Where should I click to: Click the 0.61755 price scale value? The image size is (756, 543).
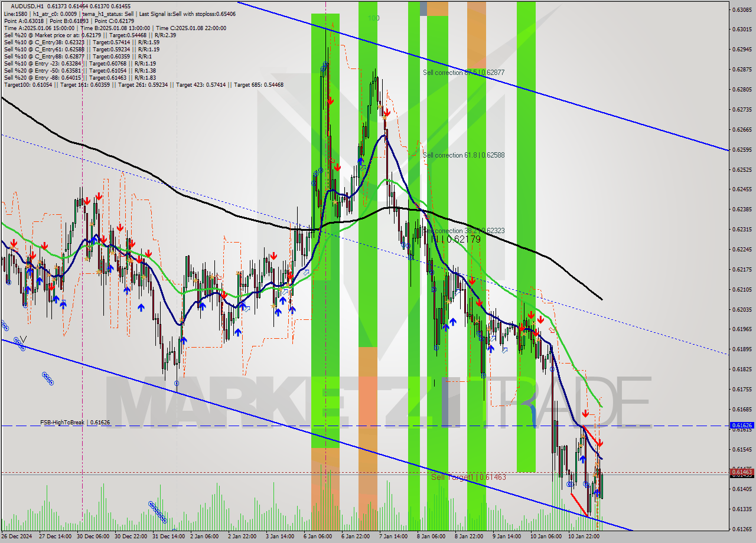click(742, 389)
